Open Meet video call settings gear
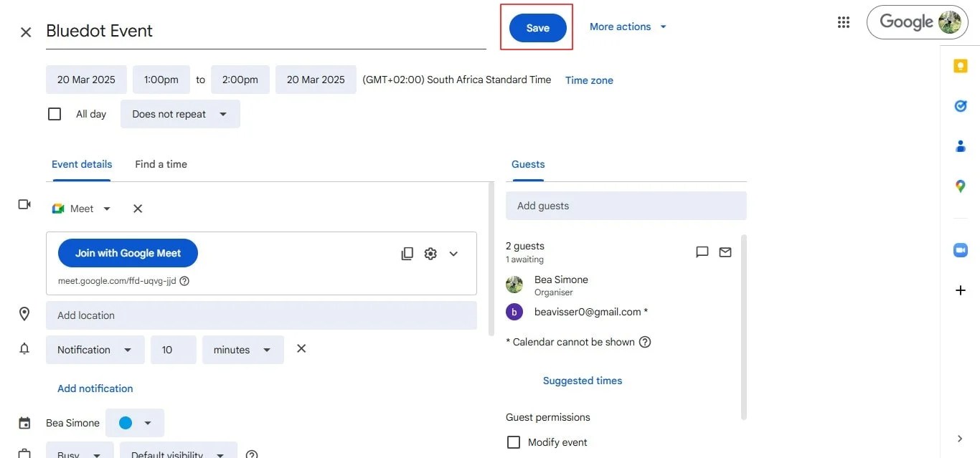The image size is (980, 458). point(430,254)
